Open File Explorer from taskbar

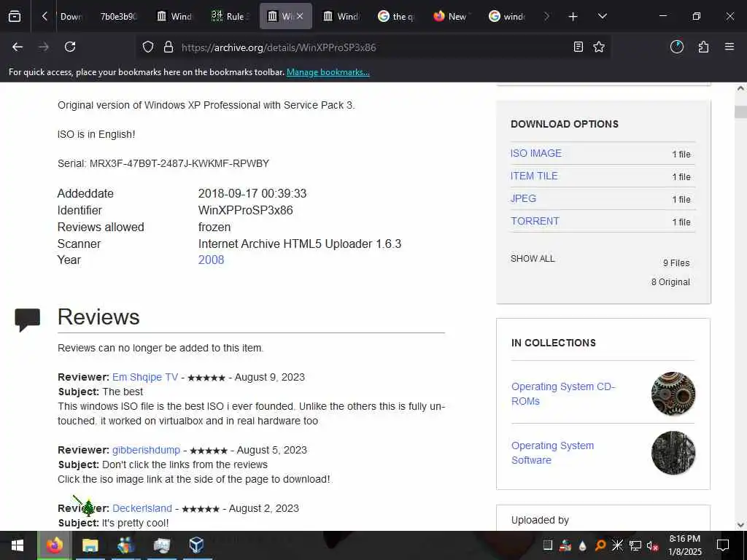coord(90,545)
